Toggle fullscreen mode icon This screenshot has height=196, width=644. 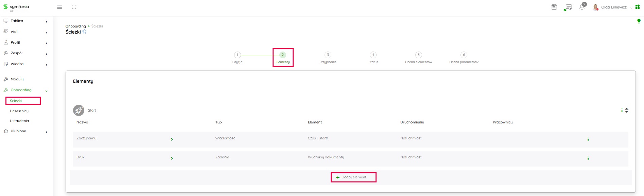(x=74, y=7)
